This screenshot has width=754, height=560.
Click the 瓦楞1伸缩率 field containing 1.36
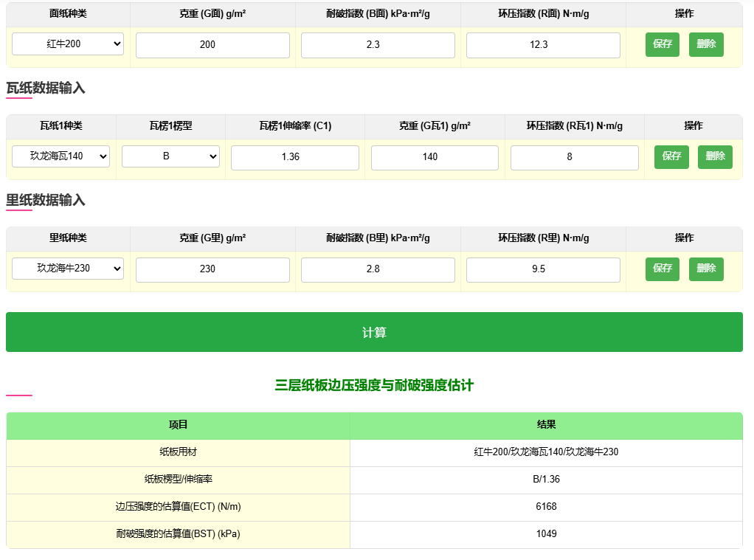point(294,157)
